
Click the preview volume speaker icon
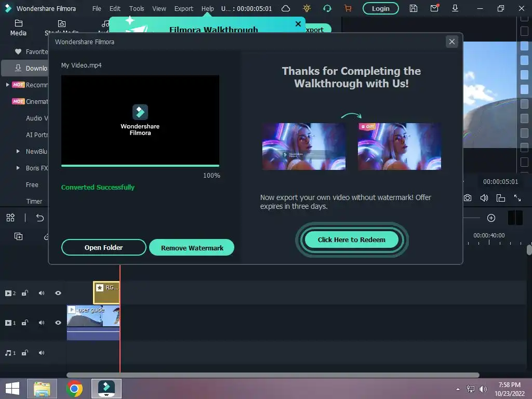(x=484, y=198)
